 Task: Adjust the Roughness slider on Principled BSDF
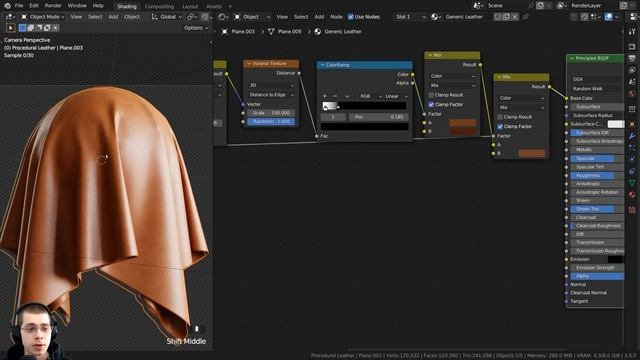[597, 176]
